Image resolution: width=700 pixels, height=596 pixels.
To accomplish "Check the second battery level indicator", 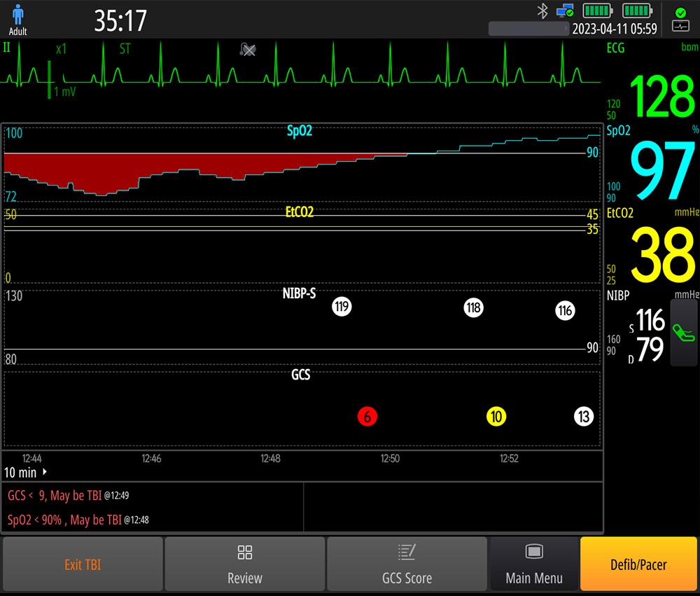I will pyautogui.click(x=636, y=11).
